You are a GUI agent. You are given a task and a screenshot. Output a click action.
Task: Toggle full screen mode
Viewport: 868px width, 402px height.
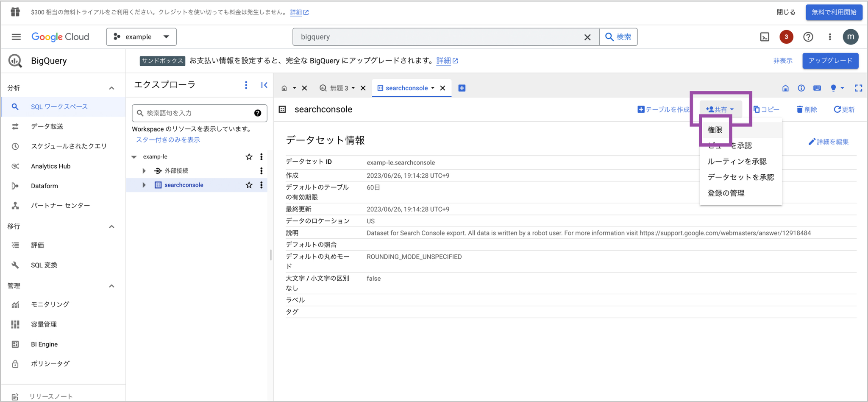858,88
